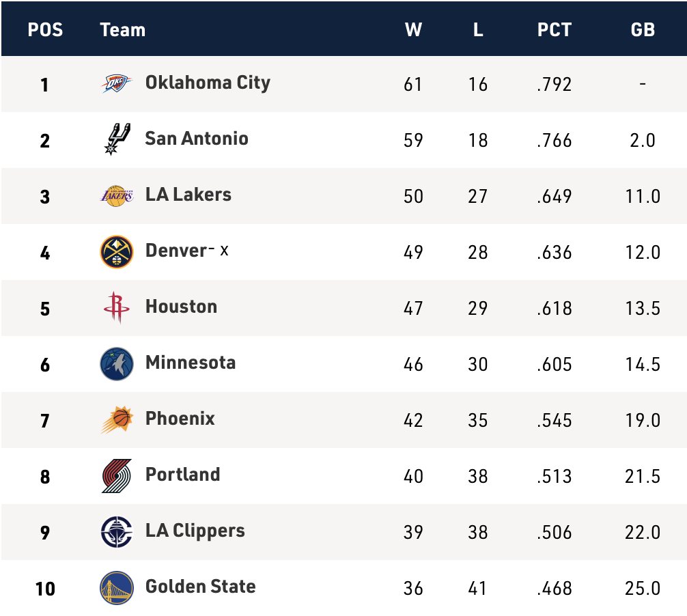Click the Oklahoma City Thunder logo
This screenshot has width=687, height=616.
116,84
